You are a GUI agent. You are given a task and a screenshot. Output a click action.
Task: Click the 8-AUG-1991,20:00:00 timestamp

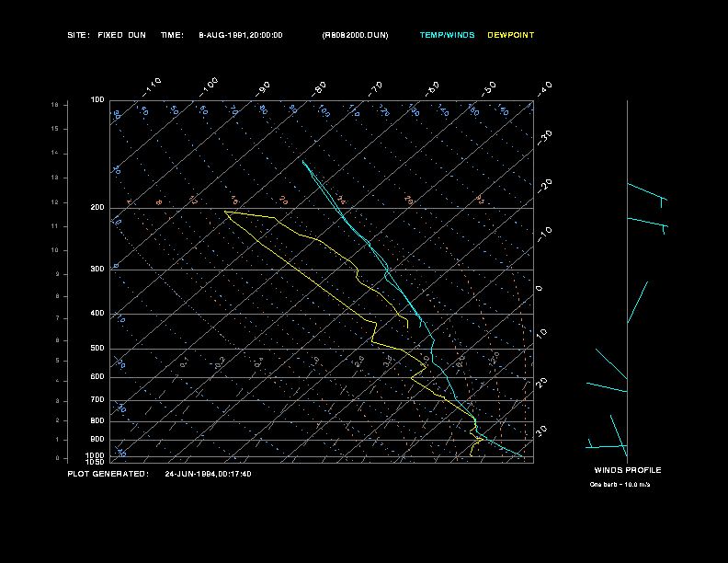[x=241, y=35]
